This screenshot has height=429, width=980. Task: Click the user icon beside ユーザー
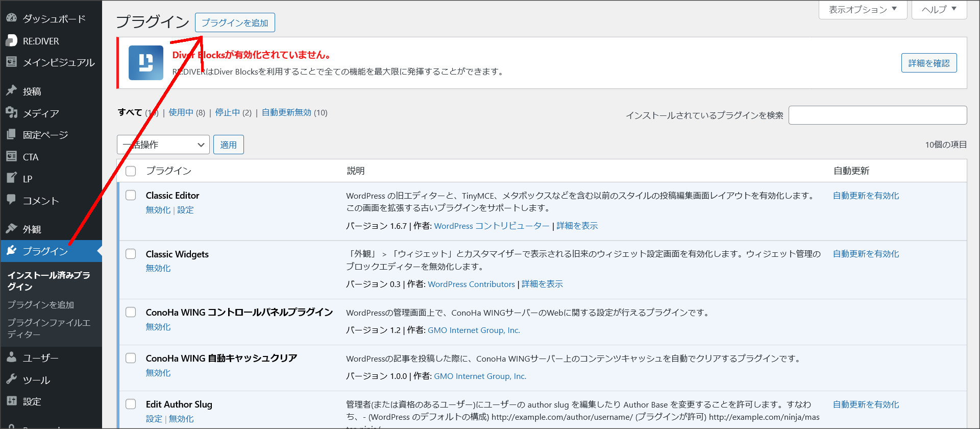[11, 357]
